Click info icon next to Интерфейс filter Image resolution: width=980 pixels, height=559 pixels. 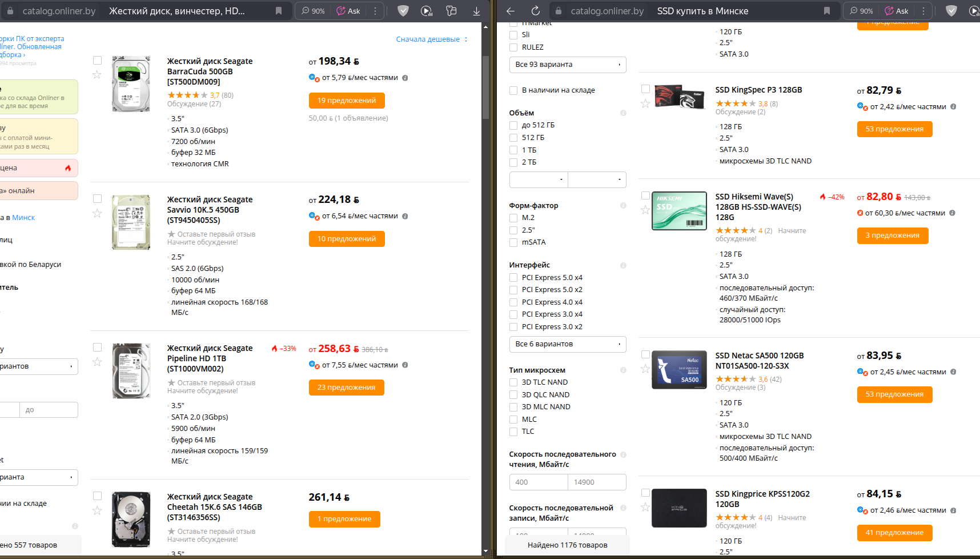click(623, 265)
